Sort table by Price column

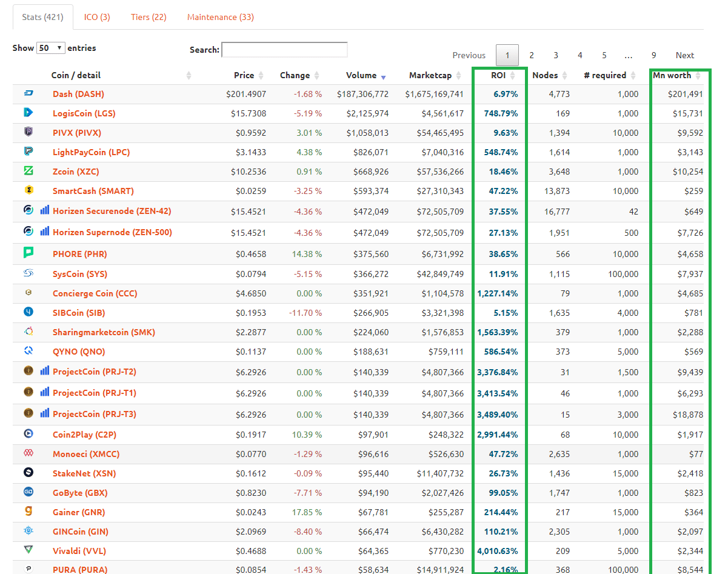click(x=249, y=75)
